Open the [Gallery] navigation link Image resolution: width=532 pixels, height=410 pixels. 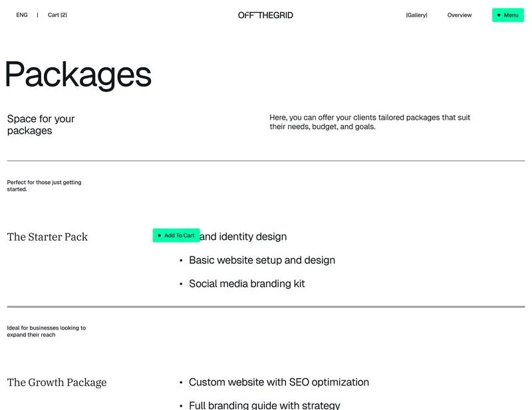tap(416, 15)
